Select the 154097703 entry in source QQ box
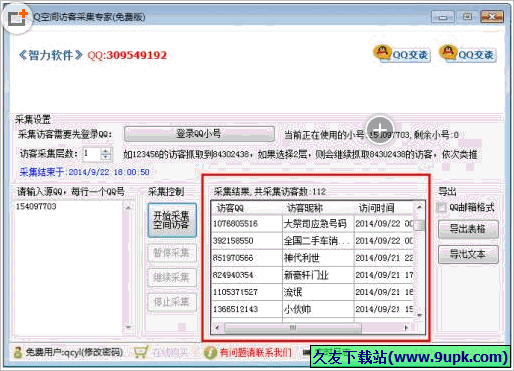Screen dimensions: 514x371 coord(36,206)
